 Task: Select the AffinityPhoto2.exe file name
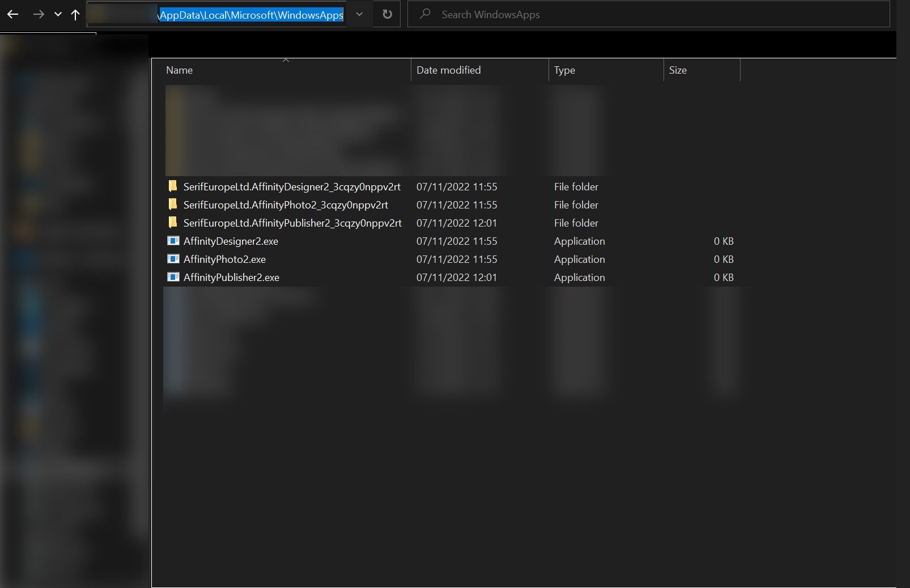point(224,259)
